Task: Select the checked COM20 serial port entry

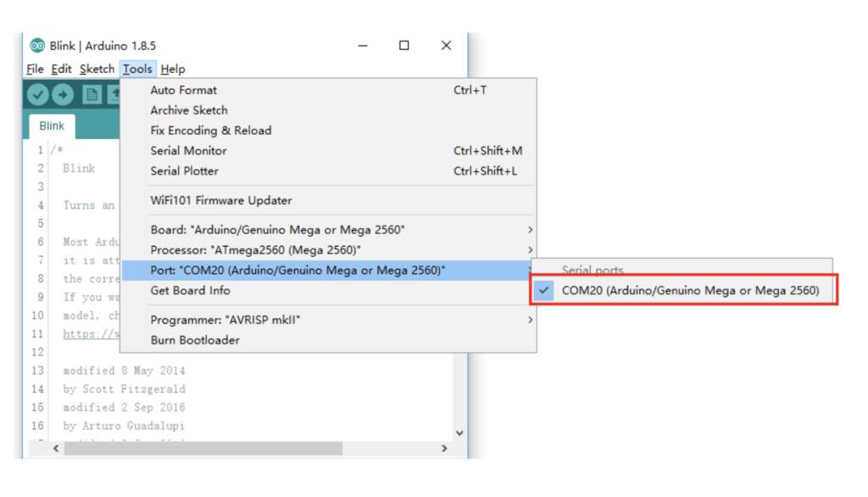Action: coord(684,290)
